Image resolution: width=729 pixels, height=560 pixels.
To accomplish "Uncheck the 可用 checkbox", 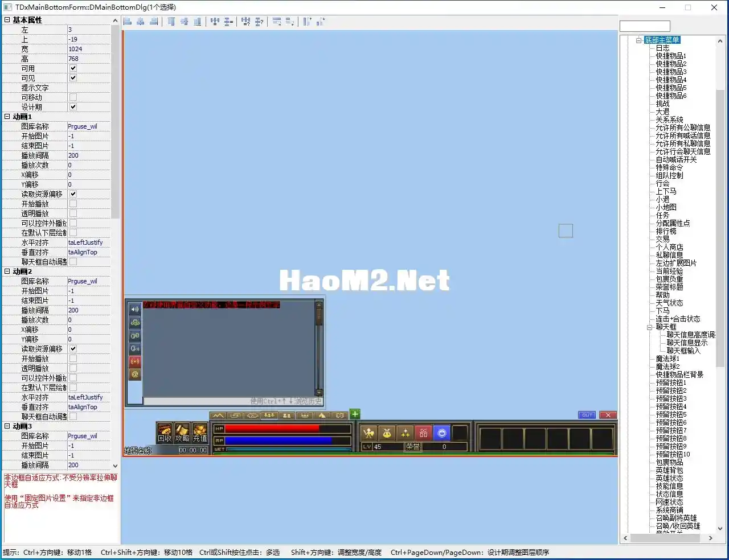I will (73, 68).
